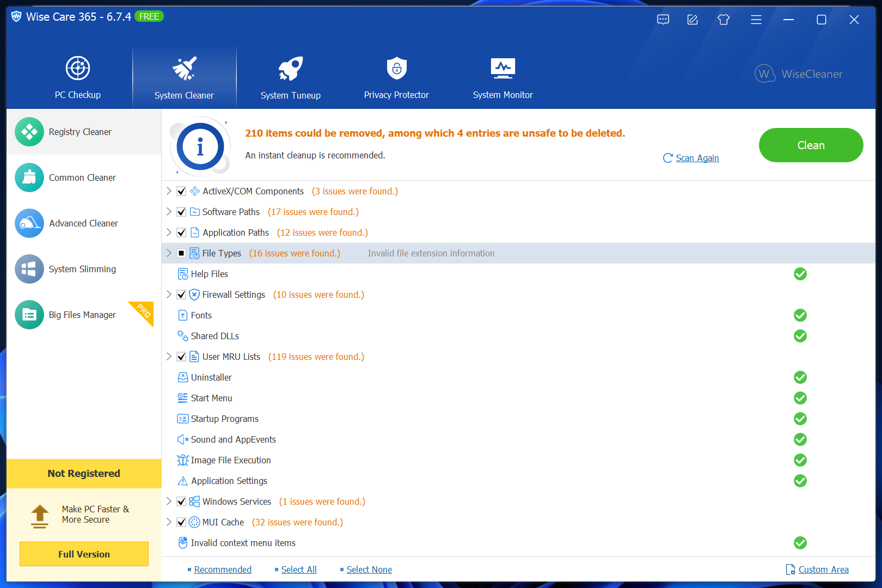882x588 pixels.
Task: Click the Shared DLLs link icon
Action: [183, 336]
